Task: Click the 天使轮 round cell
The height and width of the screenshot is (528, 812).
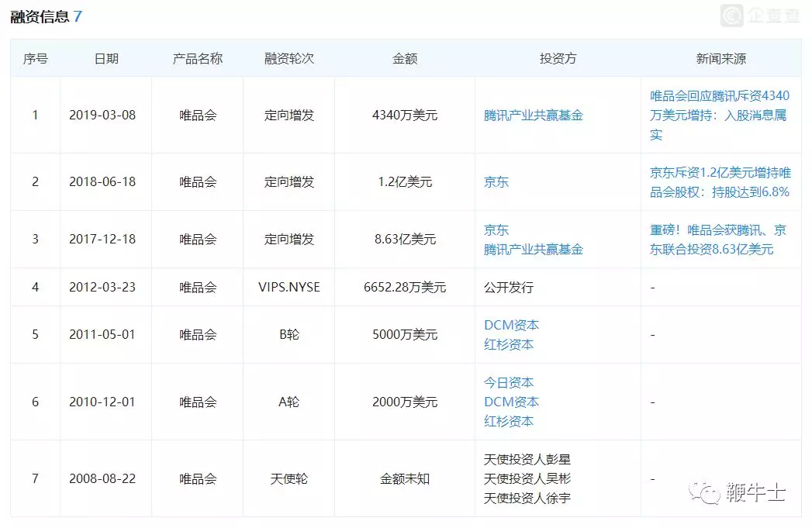Action: tap(289, 478)
